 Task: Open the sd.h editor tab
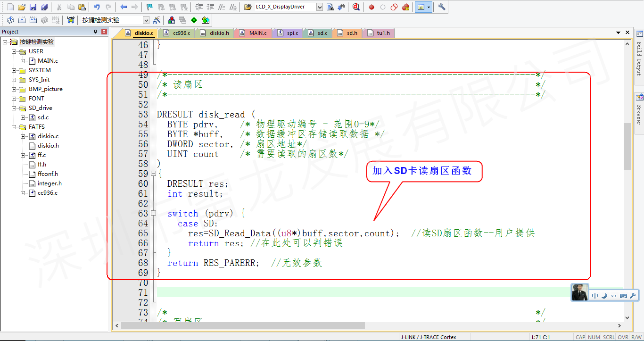tap(347, 33)
